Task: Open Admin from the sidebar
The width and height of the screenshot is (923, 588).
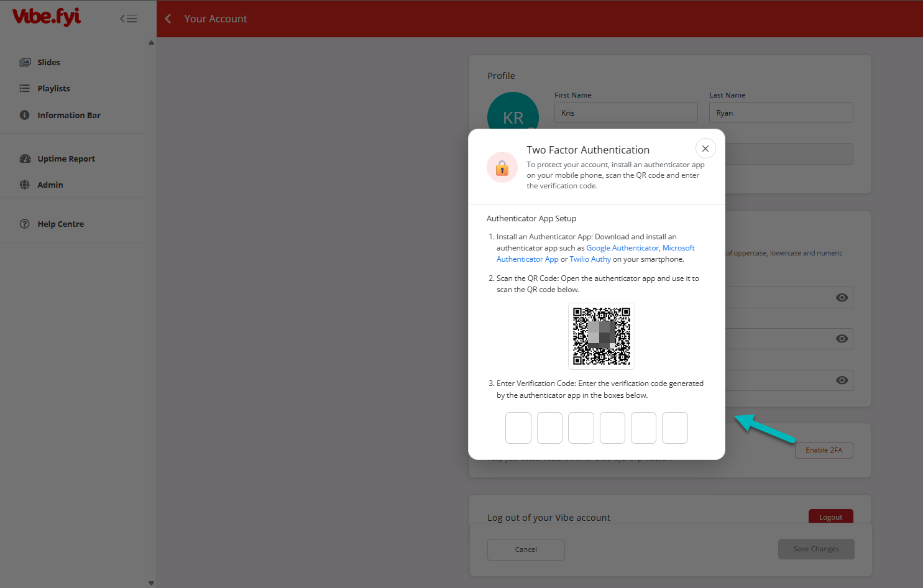Action: pyautogui.click(x=50, y=185)
